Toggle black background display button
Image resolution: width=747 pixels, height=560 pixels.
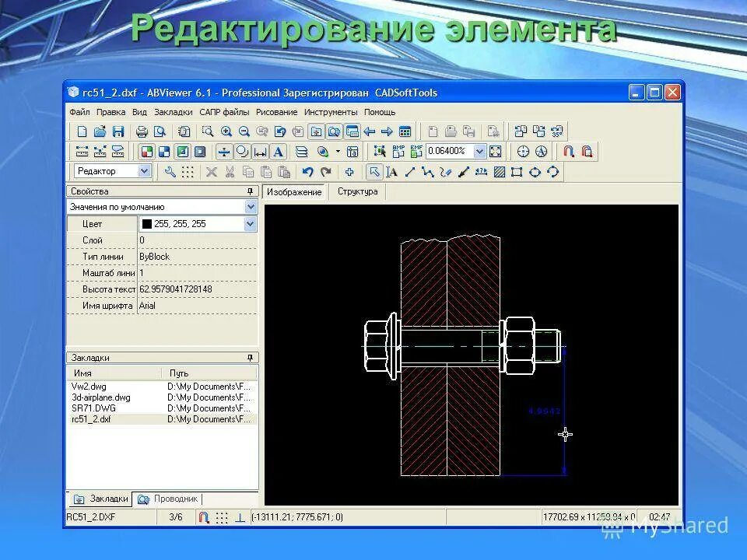[x=201, y=152]
